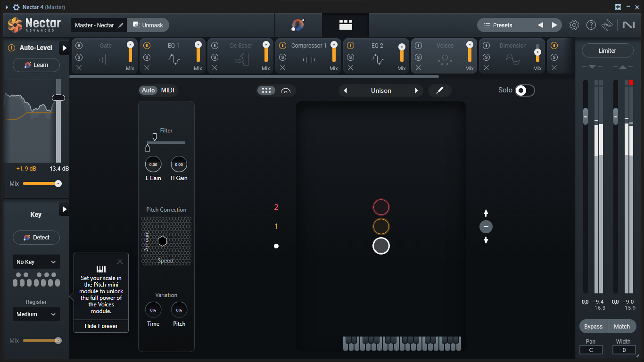The width and height of the screenshot is (644, 362).
Task: Open the modules view tab
Action: coord(346,25)
